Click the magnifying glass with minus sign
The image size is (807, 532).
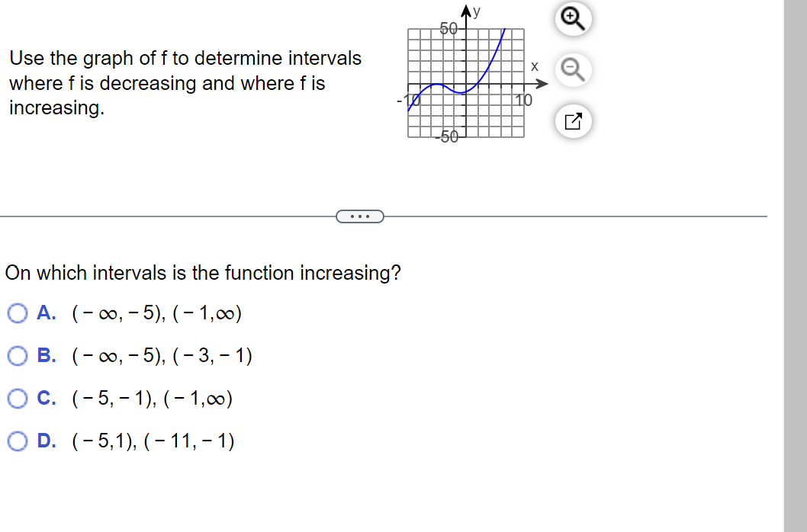pyautogui.click(x=573, y=70)
